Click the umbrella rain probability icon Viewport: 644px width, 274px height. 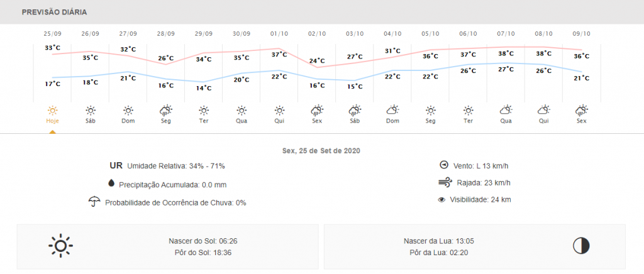click(95, 202)
